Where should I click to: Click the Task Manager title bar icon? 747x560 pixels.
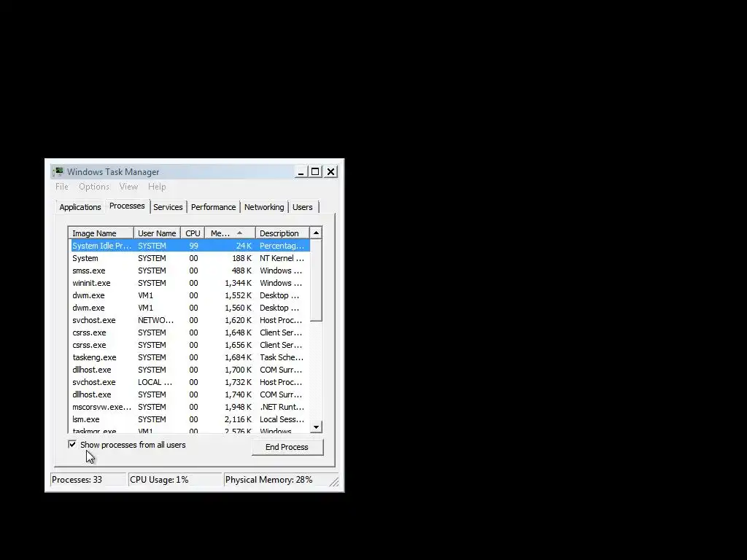[x=58, y=171]
